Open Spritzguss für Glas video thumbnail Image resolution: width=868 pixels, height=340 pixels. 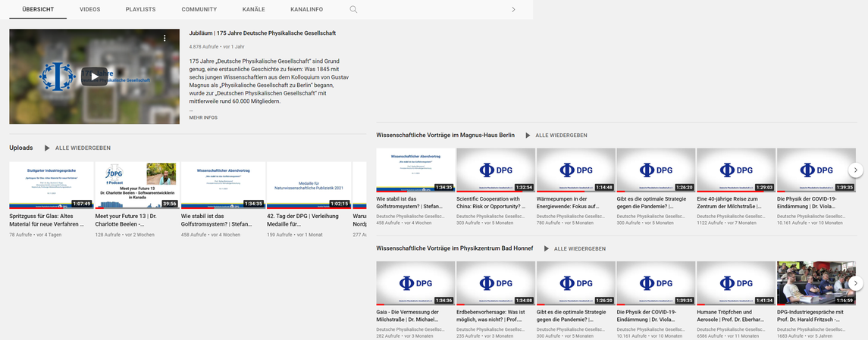[50, 185]
